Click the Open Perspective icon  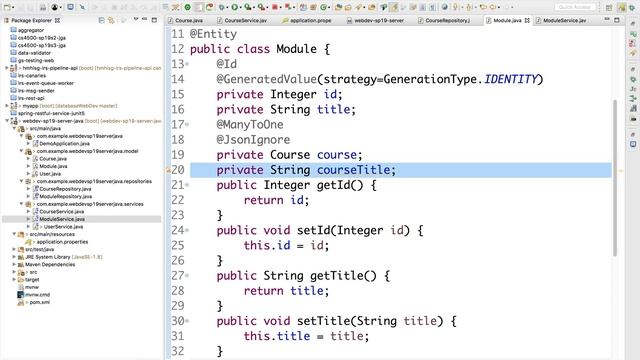click(x=609, y=7)
